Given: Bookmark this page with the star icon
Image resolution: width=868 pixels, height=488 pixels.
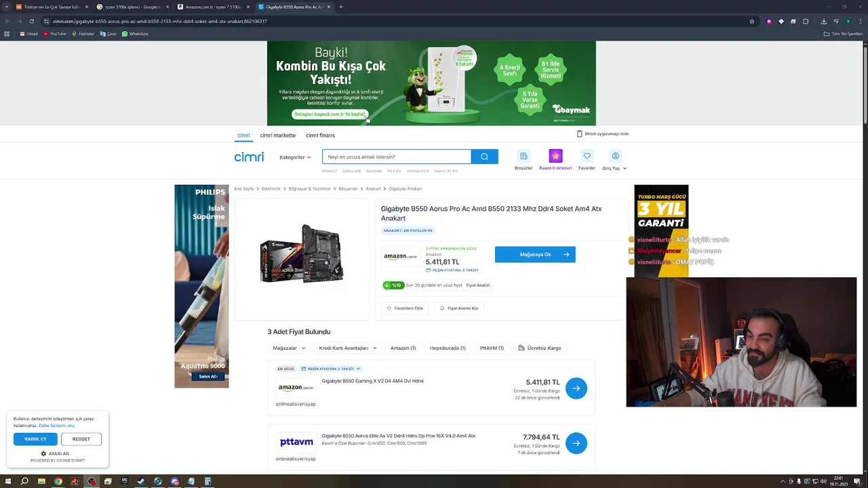Looking at the screenshot, I should (751, 21).
